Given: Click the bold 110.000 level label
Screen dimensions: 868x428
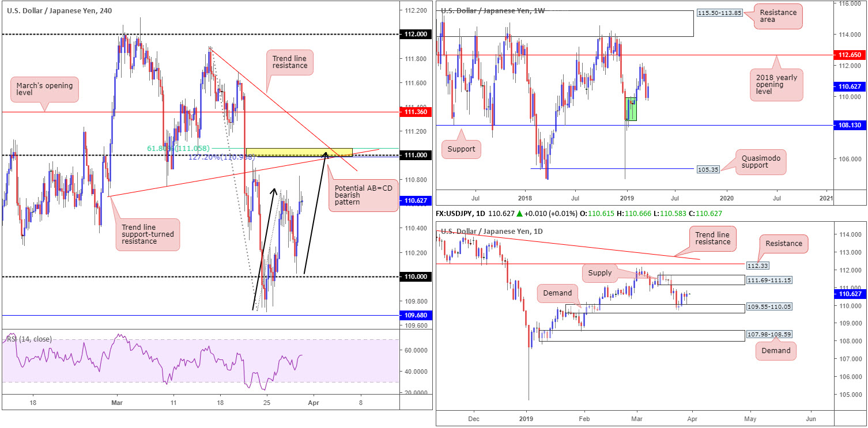Looking at the screenshot, I should pos(416,277).
